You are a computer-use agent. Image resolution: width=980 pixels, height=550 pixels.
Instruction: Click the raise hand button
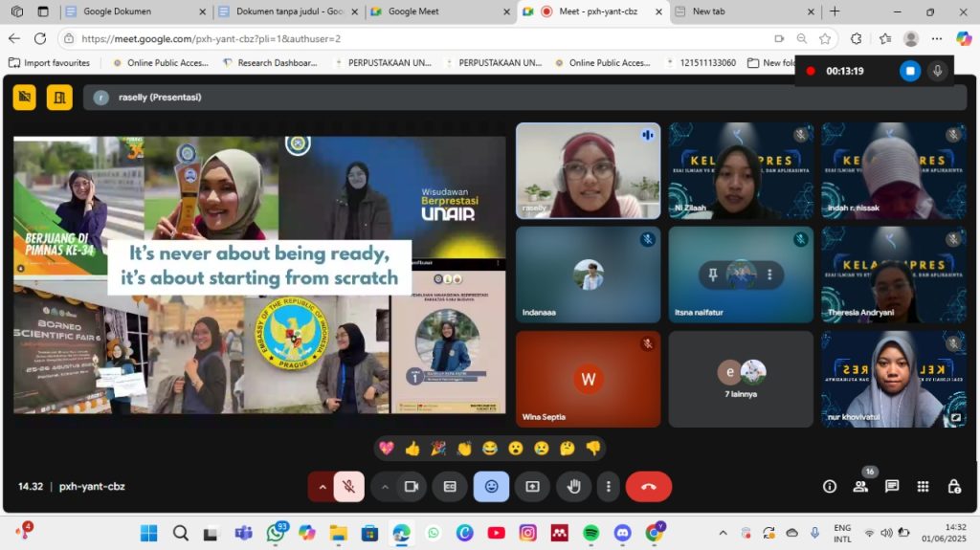click(573, 487)
